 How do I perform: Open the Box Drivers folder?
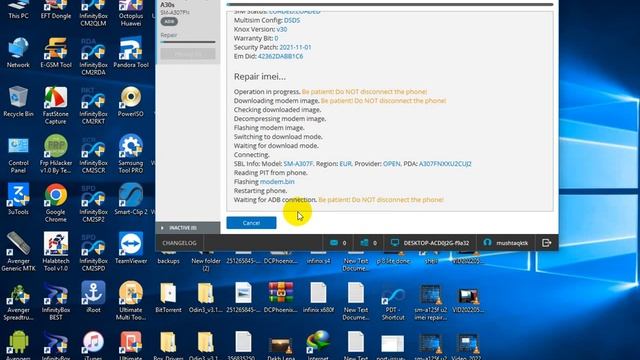pos(168,345)
